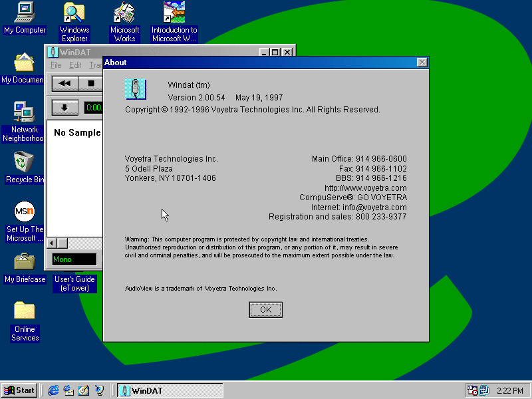The height and width of the screenshot is (399, 532).
Task: Select the MSN setup desktop icon
Action: tap(25, 212)
